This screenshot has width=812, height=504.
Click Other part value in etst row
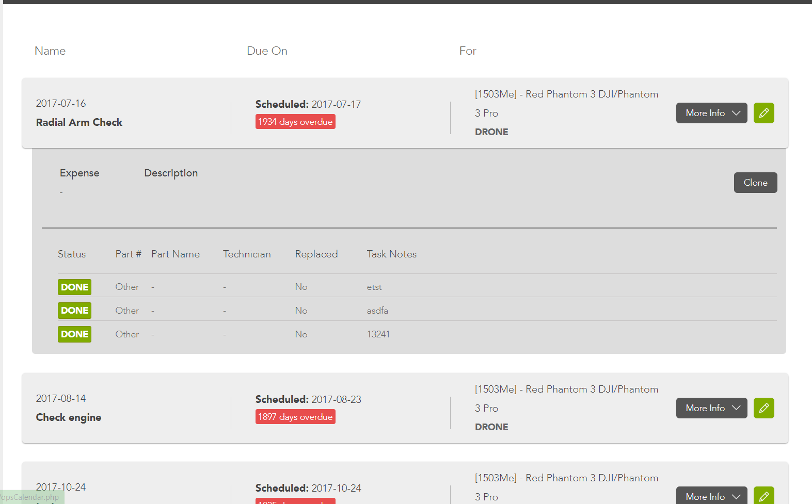(127, 287)
